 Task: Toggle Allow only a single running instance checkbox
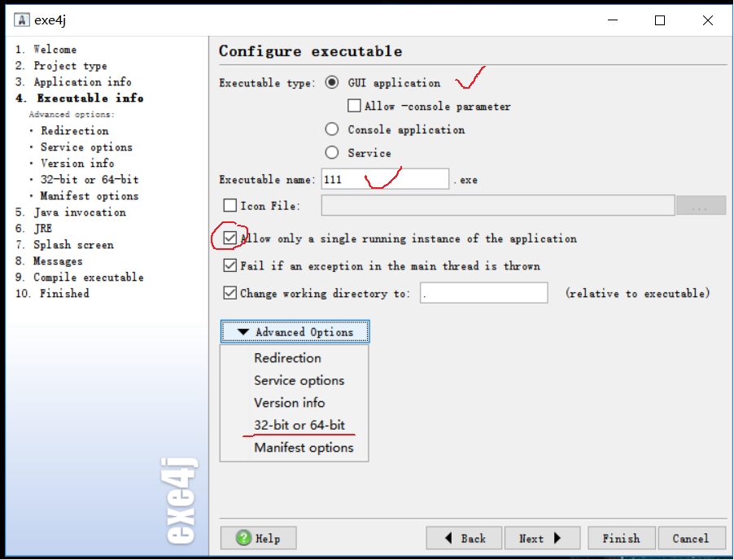tap(229, 238)
